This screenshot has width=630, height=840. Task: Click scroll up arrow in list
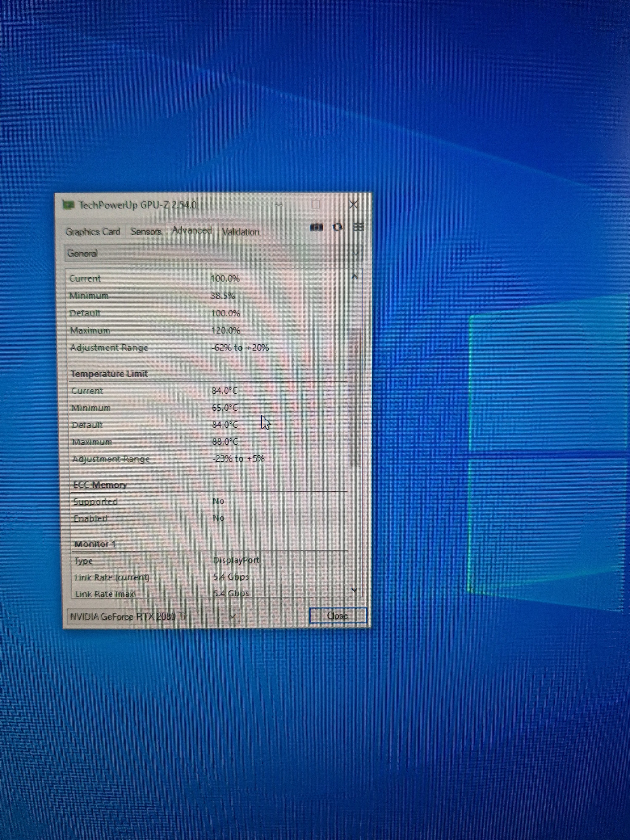point(354,277)
